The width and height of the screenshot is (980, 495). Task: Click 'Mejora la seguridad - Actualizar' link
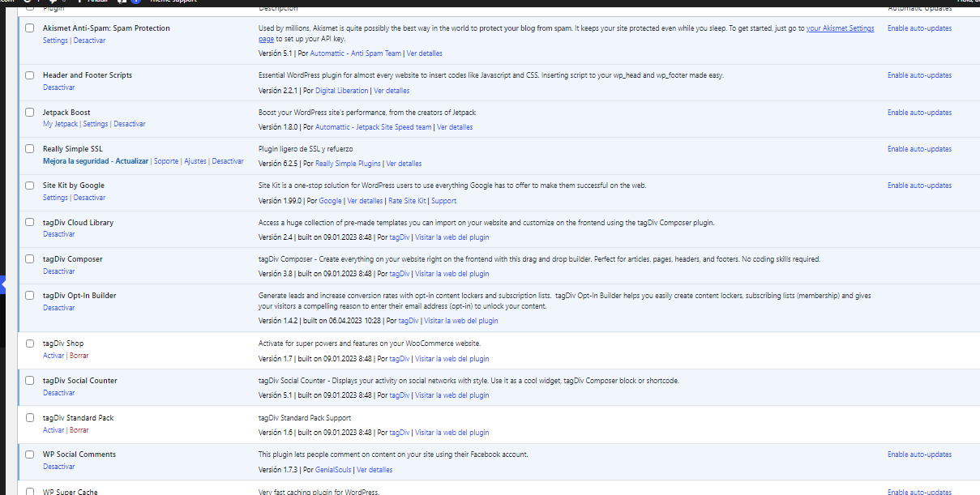pyautogui.click(x=96, y=161)
